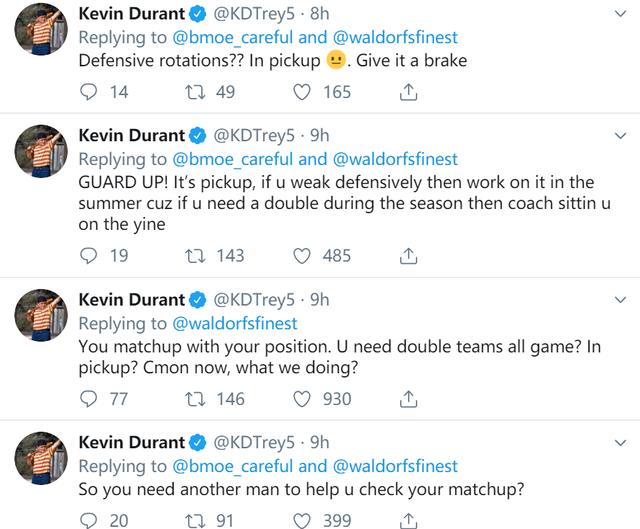Open @waldorfsfinest link in the third tweet
The image size is (640, 529).
[x=235, y=324]
